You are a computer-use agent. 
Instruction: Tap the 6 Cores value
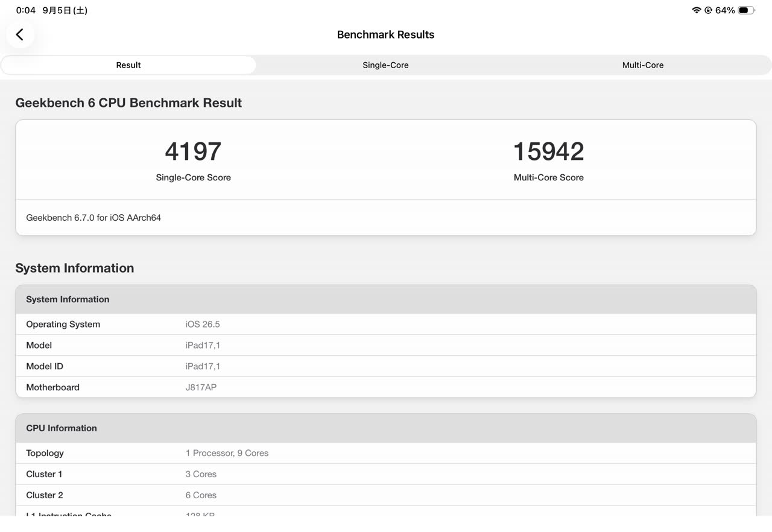click(x=201, y=496)
